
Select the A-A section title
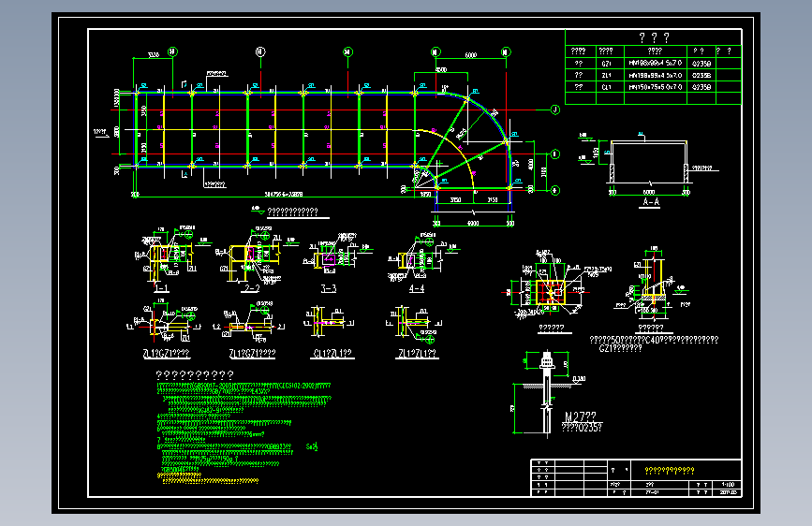coord(651,202)
